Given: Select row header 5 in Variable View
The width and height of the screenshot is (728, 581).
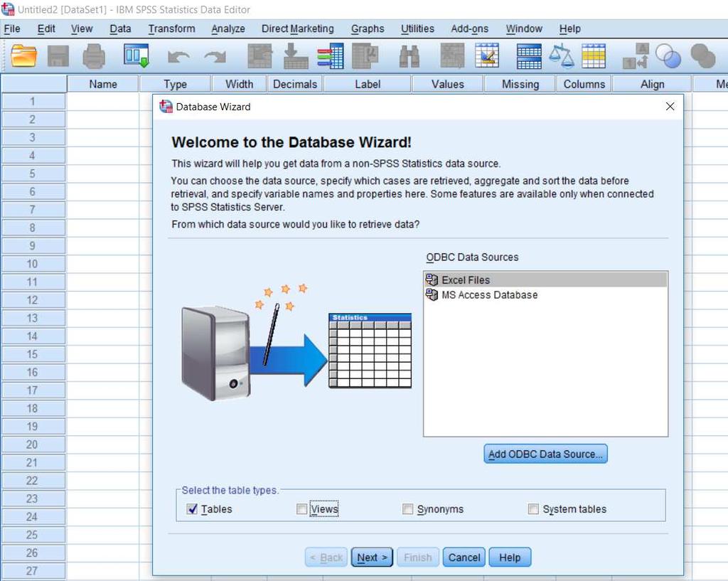Looking at the screenshot, I should 33,174.
